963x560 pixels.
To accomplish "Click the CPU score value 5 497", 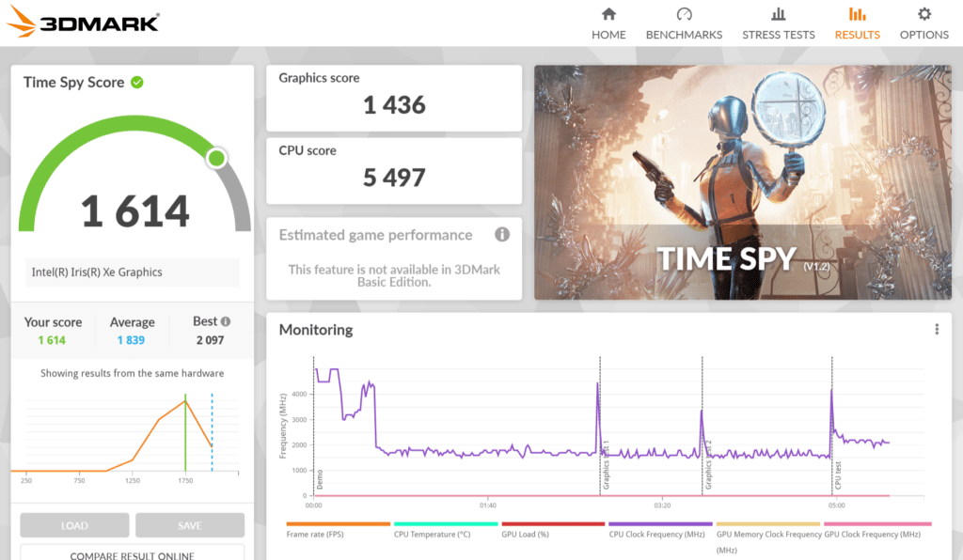I will (x=394, y=178).
